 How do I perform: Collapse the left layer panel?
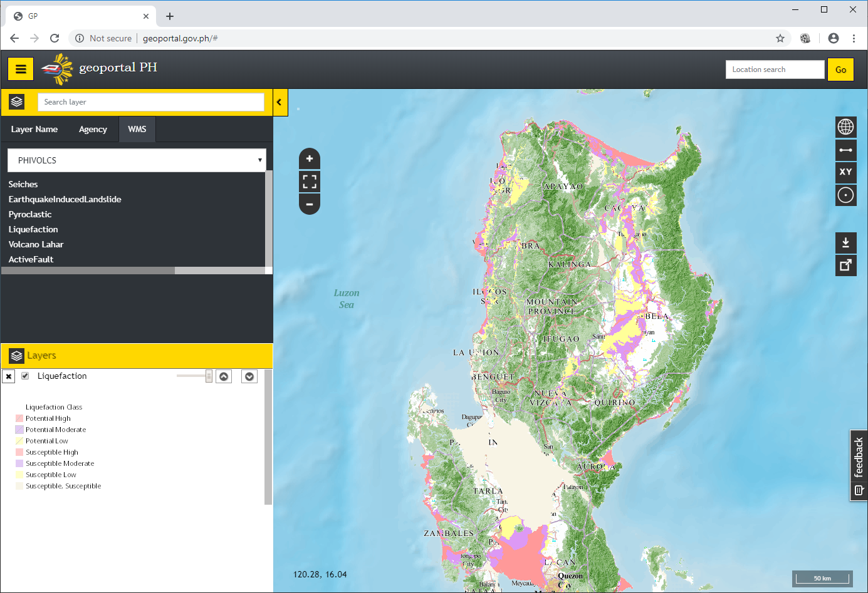coord(280,102)
